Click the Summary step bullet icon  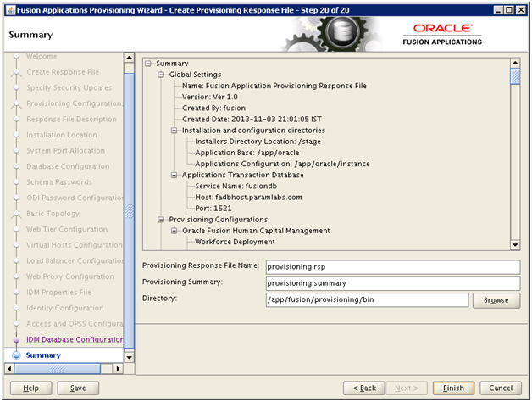point(16,355)
